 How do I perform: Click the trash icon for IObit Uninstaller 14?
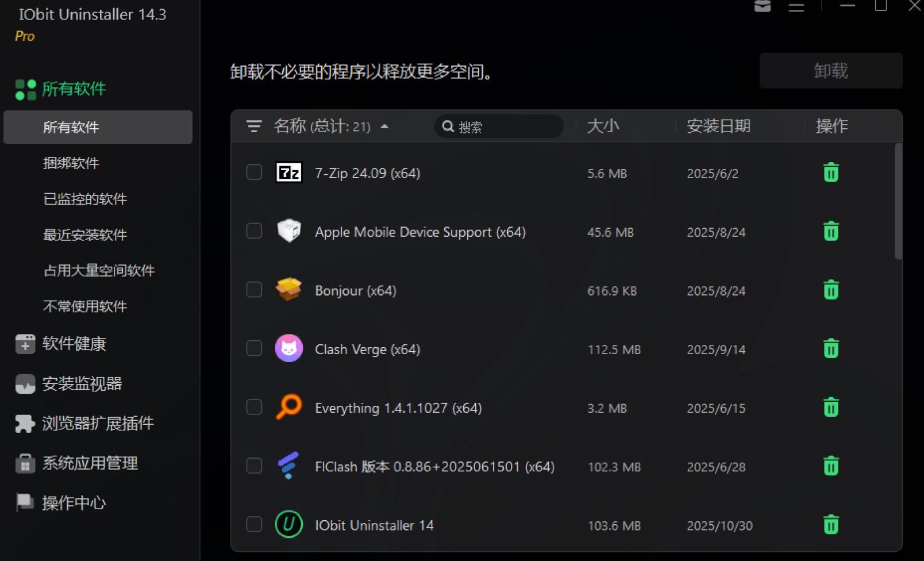click(x=830, y=524)
